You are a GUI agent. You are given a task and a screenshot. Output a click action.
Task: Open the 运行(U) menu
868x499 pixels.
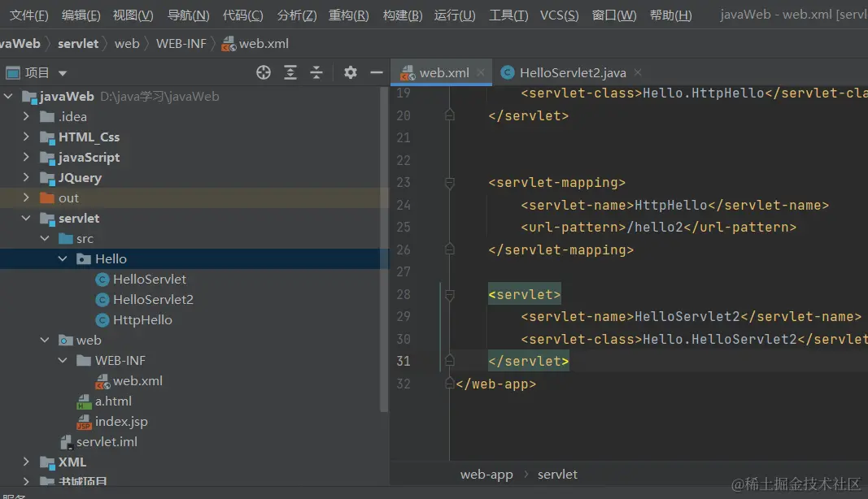pos(455,15)
